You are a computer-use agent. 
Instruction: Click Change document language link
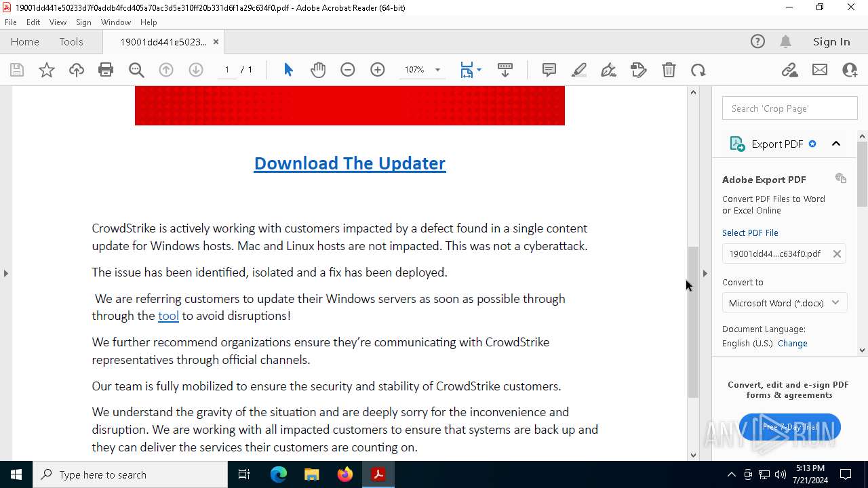pyautogui.click(x=792, y=343)
